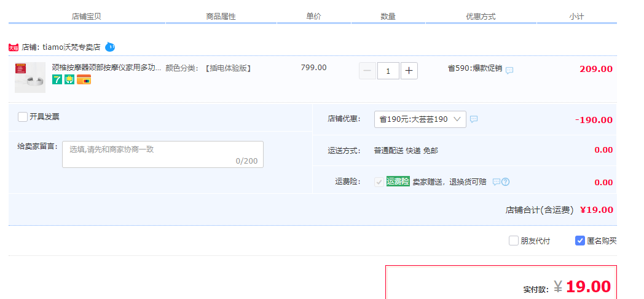Check the 开具发票 invoice checkbox
The height and width of the screenshot is (299, 644).
[x=23, y=117]
